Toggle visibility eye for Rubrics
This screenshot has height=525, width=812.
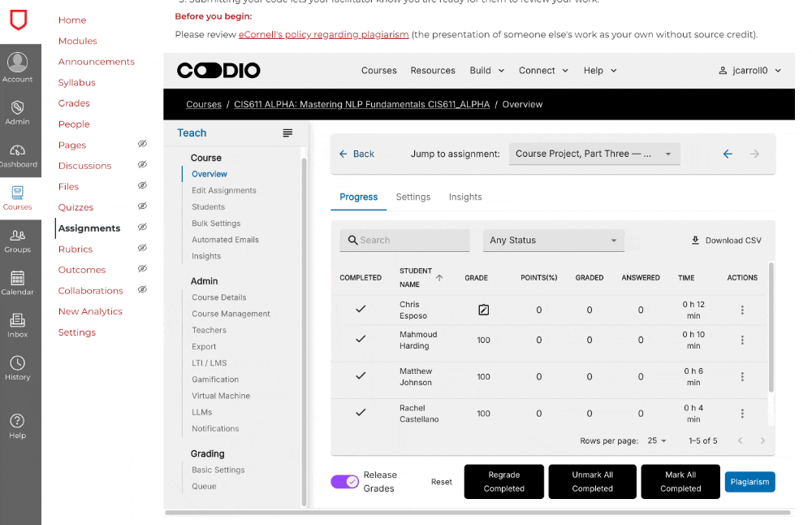click(142, 248)
